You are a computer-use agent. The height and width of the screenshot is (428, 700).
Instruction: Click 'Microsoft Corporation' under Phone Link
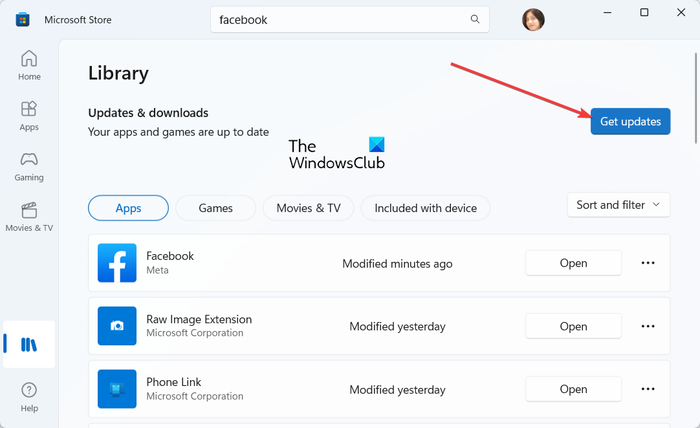tap(195, 396)
